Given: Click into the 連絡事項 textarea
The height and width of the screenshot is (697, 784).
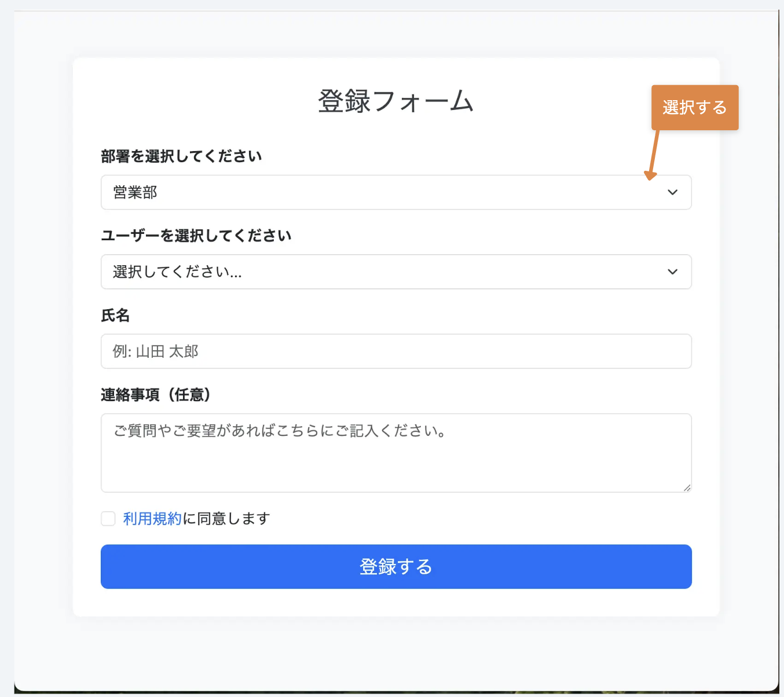Looking at the screenshot, I should click(x=396, y=460).
